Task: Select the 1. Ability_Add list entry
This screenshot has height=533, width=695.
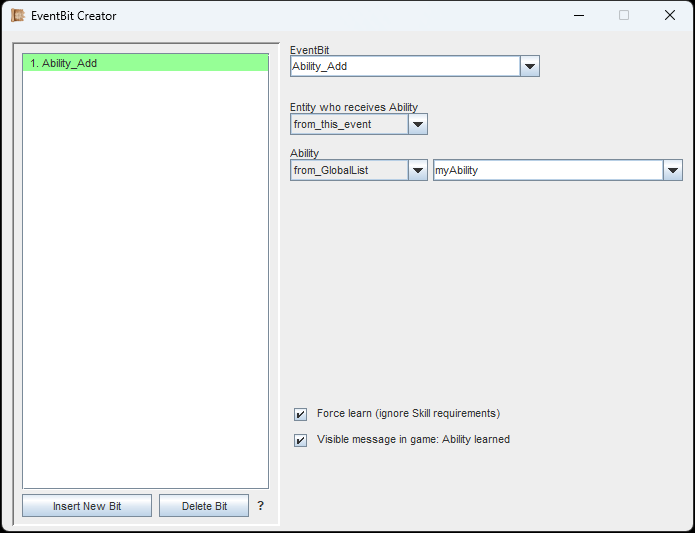Action: point(145,63)
